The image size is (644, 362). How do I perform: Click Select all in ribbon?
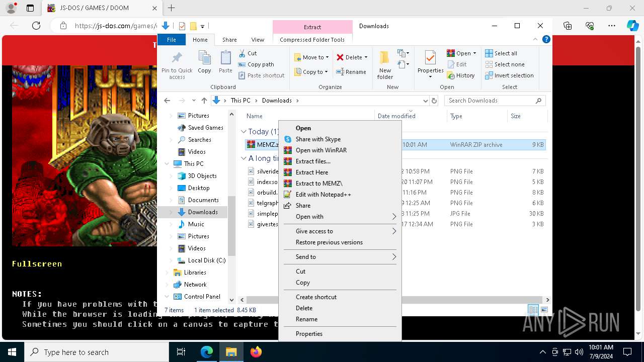pos(501,53)
